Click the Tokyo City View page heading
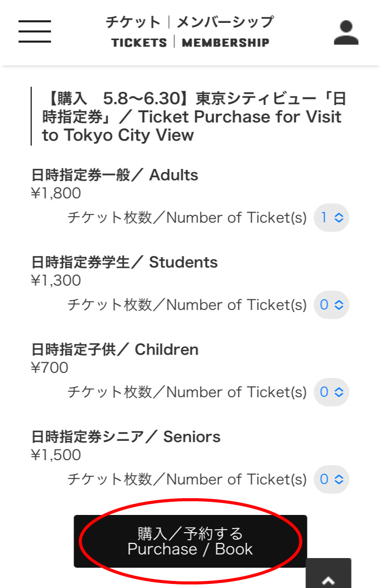This screenshot has height=588, width=381. 194,117
